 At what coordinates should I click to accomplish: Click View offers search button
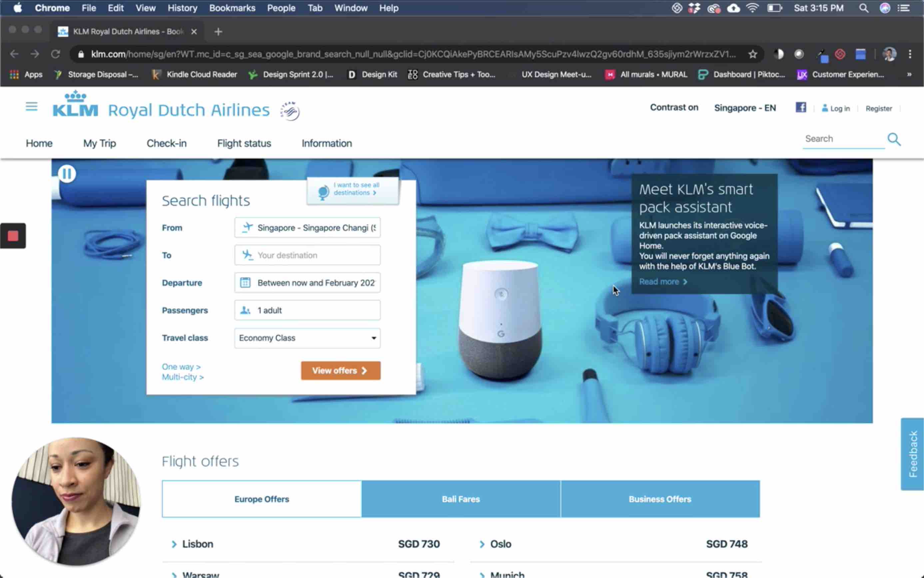pos(340,370)
